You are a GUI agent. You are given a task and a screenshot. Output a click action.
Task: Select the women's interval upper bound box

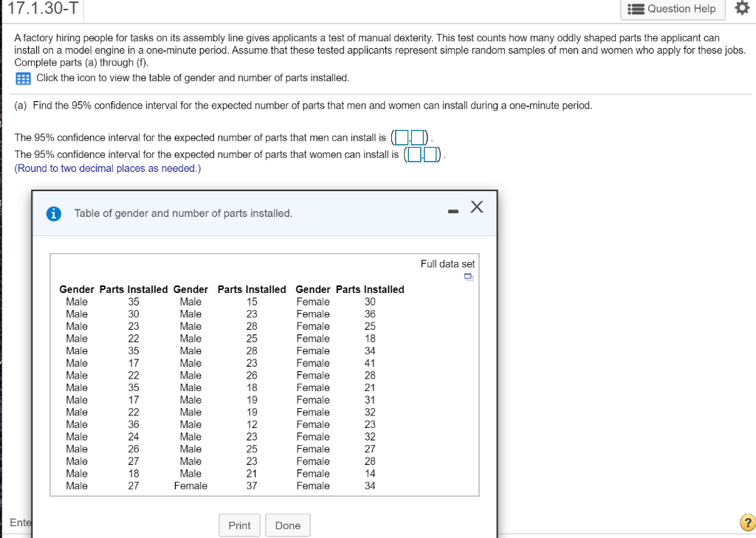click(x=430, y=155)
